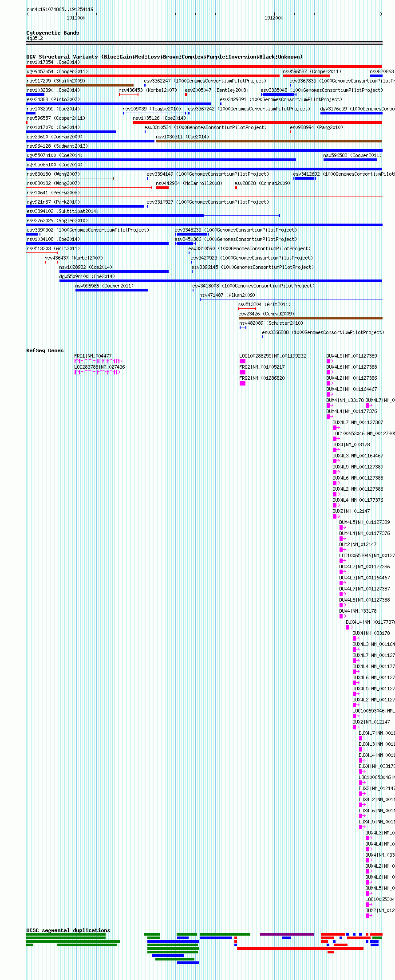Click the nsv596587 (Cooper2011) variant label
The width and height of the screenshot is (395, 980).
tap(312, 71)
